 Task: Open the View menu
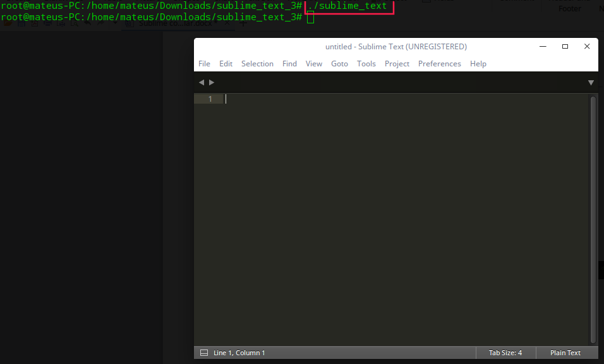[314, 64]
